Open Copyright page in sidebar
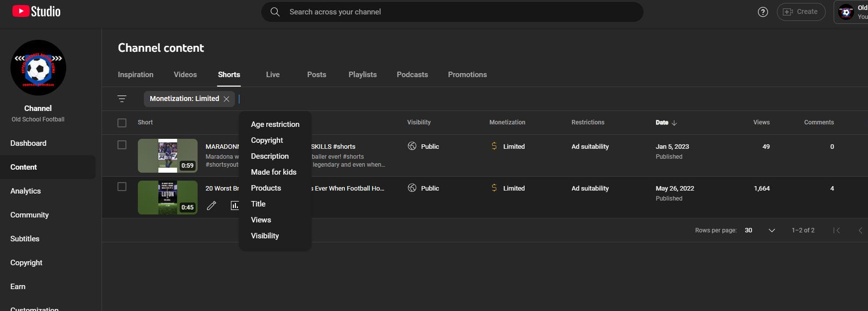Viewport: 868px width, 311px height. pos(48,263)
